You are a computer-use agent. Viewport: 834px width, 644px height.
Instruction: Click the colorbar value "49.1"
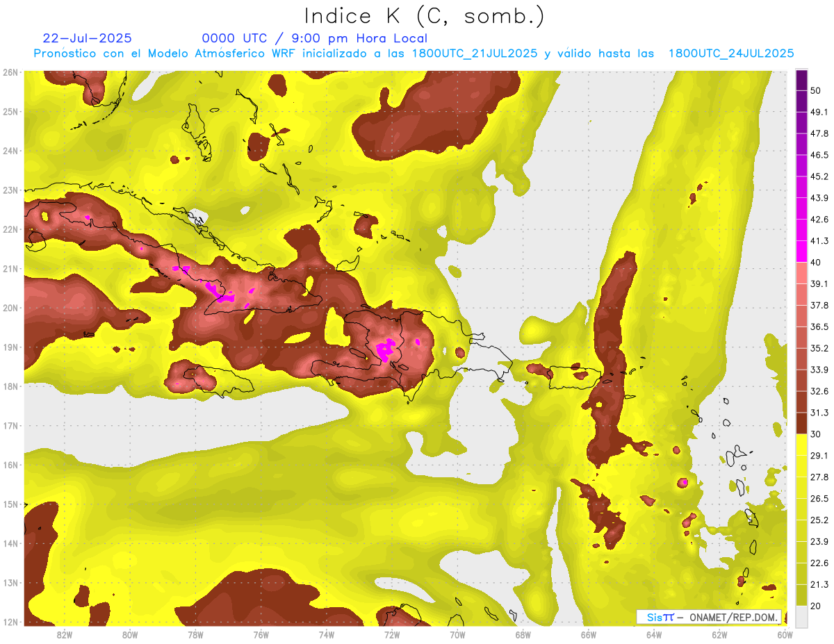pos(819,112)
